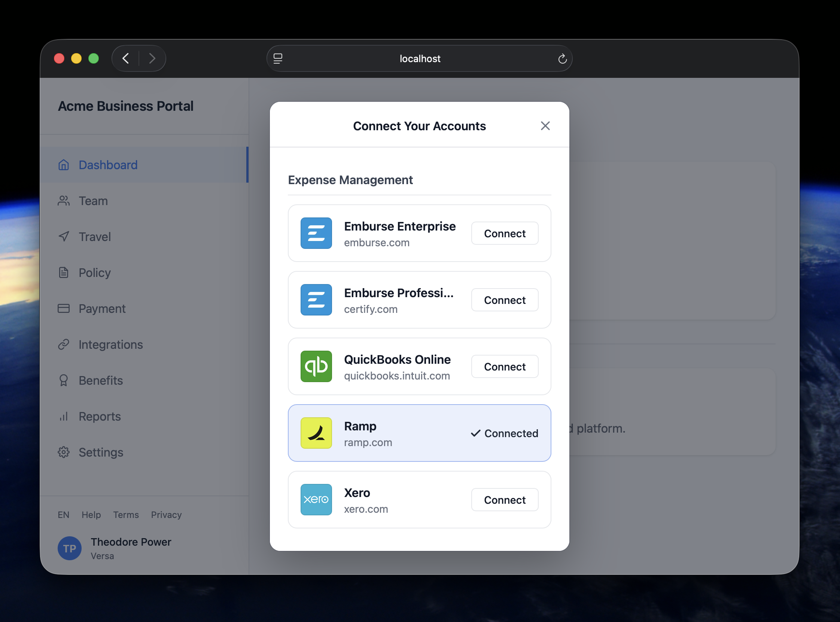Click the site settings icon in address bar
840x622 pixels.
278,59
